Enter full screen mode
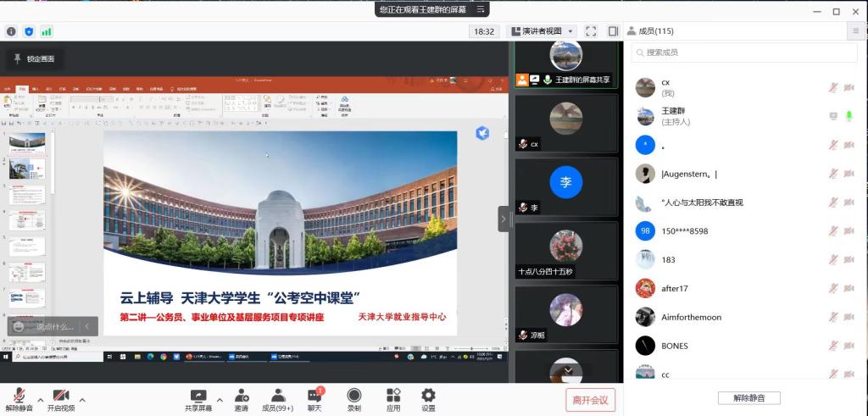868x416 pixels. (x=591, y=31)
